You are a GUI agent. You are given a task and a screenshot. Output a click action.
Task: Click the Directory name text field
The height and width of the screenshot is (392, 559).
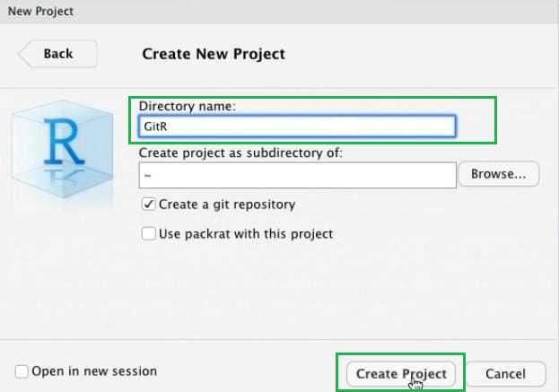point(296,126)
